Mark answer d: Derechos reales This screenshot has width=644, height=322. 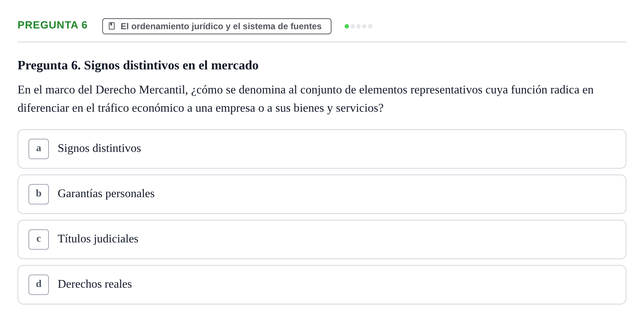pos(322,285)
